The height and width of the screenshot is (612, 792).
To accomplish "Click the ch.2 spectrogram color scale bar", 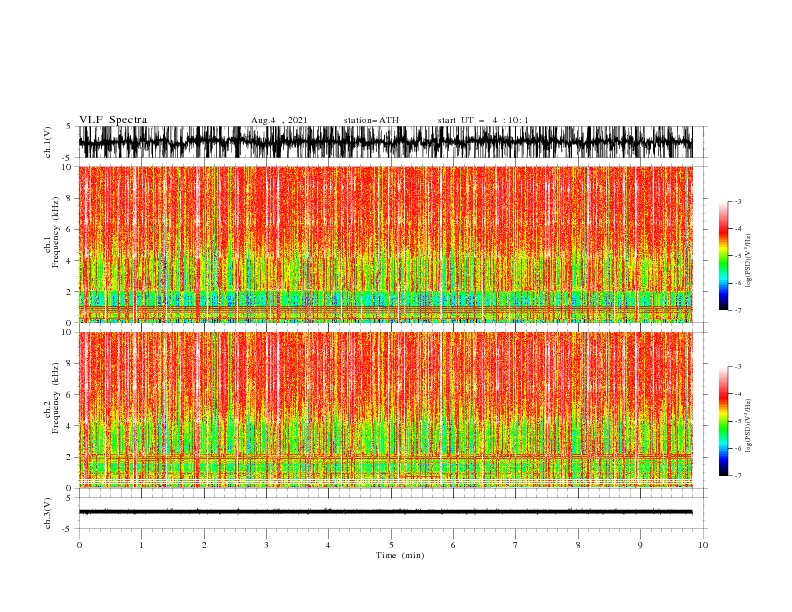I will tap(723, 421).
